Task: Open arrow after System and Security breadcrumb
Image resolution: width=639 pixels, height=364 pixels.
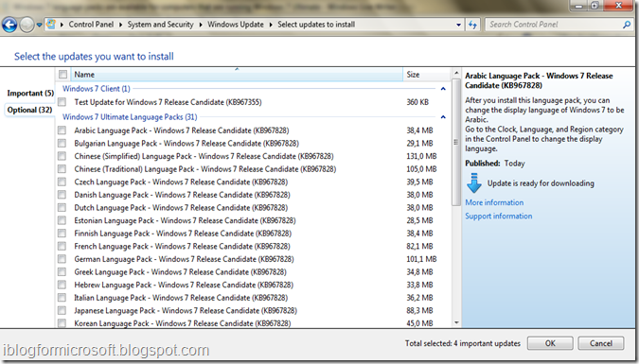Action: click(x=201, y=25)
